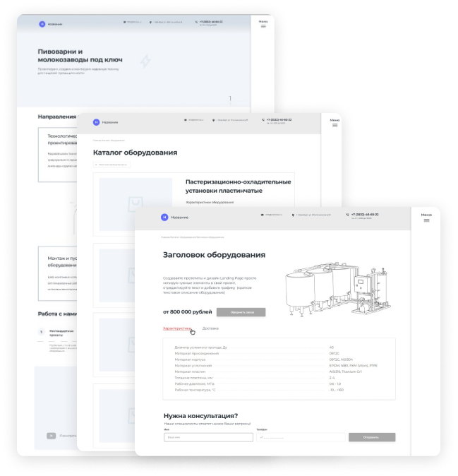
Task: Click the round logo on the home page
Action: [x=42, y=24]
